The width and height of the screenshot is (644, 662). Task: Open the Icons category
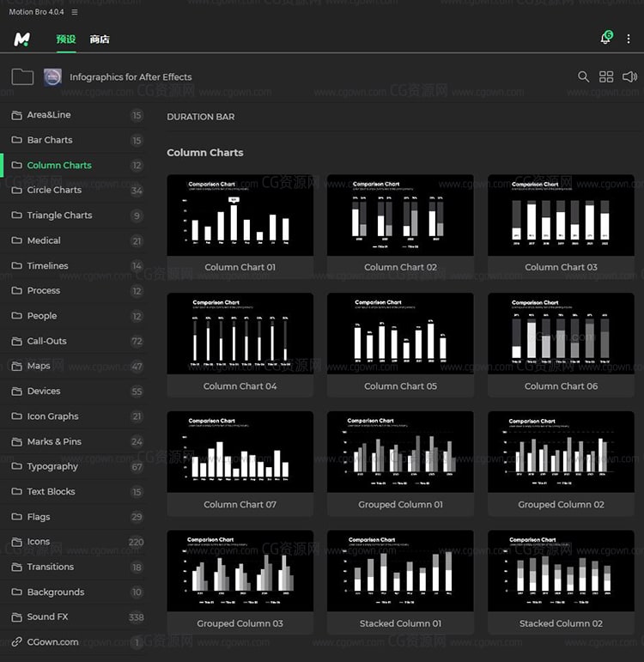[73, 542]
